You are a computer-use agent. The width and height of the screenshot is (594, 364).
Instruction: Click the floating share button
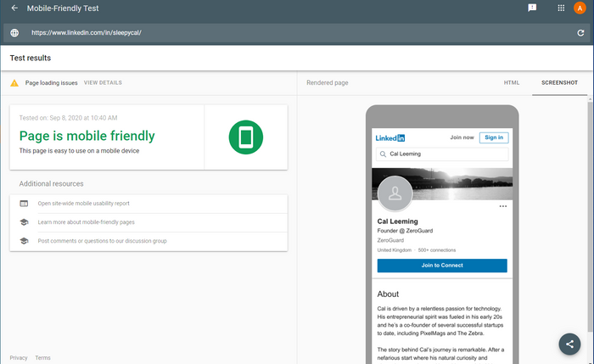[569, 344]
